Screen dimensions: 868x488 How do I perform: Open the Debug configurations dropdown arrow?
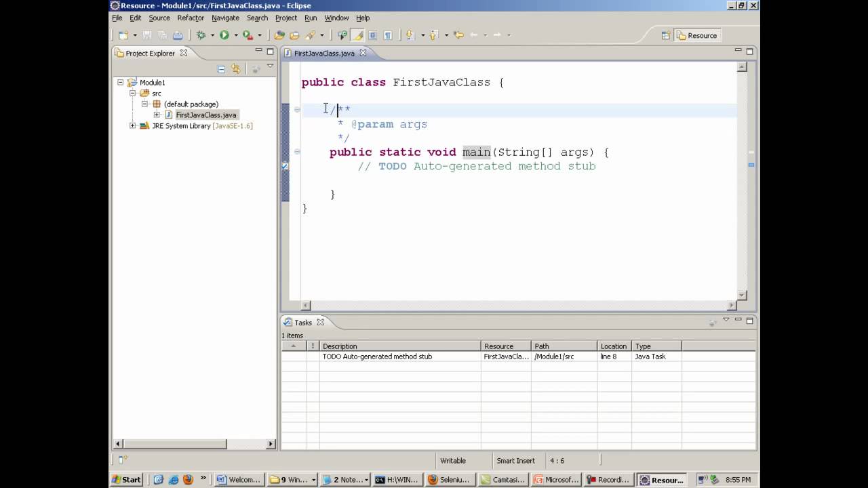point(212,35)
